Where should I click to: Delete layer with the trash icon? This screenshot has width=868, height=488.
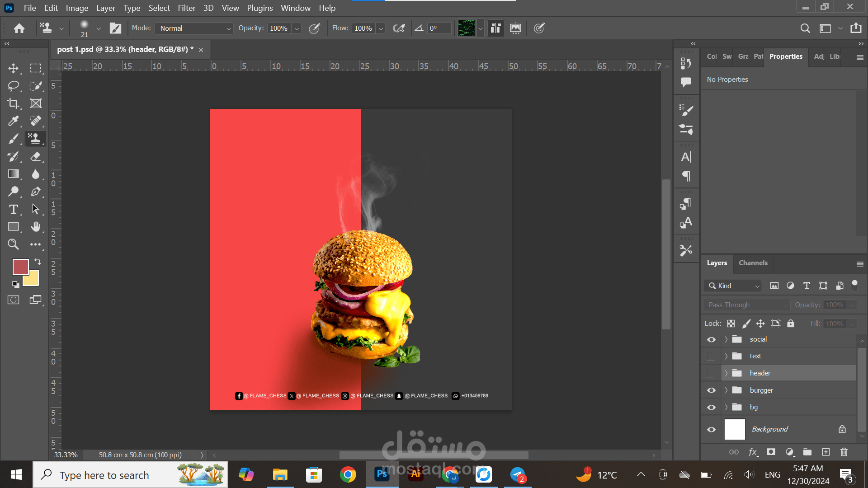[x=844, y=452]
